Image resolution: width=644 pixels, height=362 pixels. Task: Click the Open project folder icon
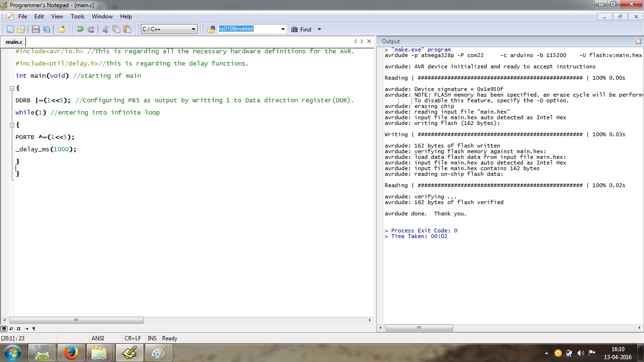61,29
